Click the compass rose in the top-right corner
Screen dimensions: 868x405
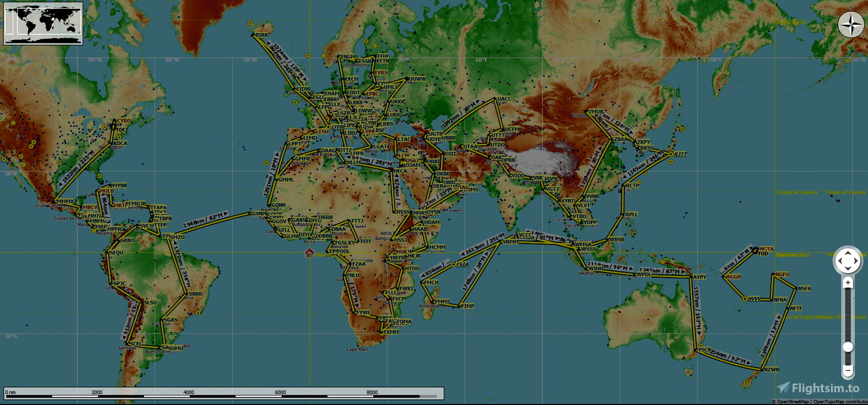(x=851, y=25)
